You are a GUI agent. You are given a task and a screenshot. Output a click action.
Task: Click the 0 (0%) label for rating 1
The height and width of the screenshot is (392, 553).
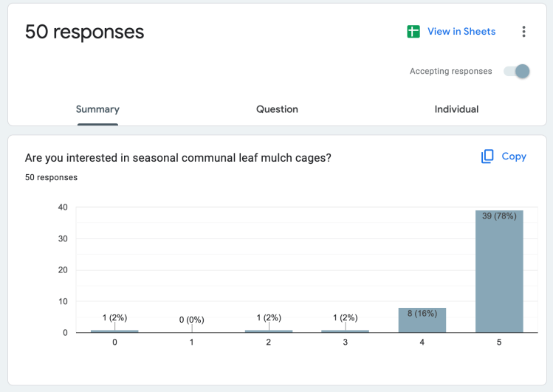tap(191, 320)
